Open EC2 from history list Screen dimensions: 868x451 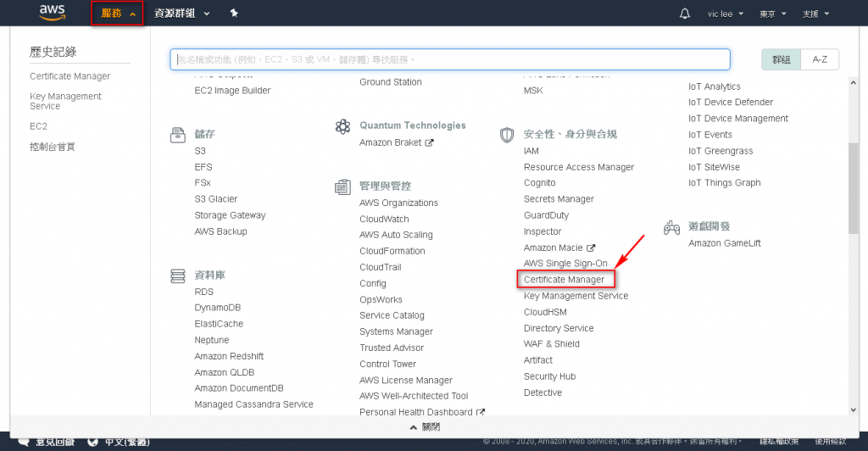click(x=38, y=126)
